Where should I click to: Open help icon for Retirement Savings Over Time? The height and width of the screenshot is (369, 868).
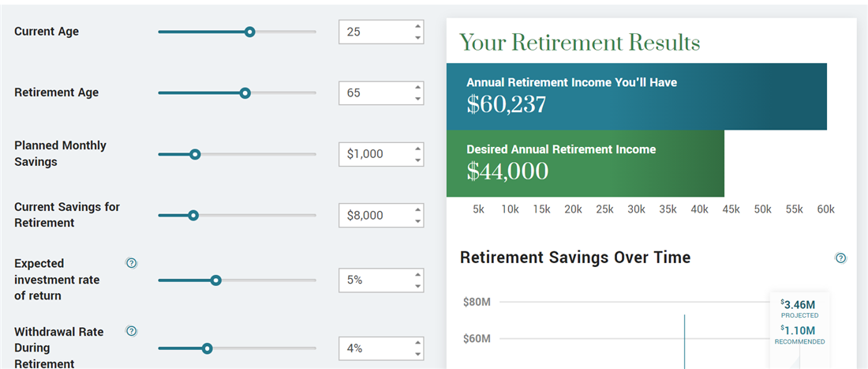click(x=840, y=258)
